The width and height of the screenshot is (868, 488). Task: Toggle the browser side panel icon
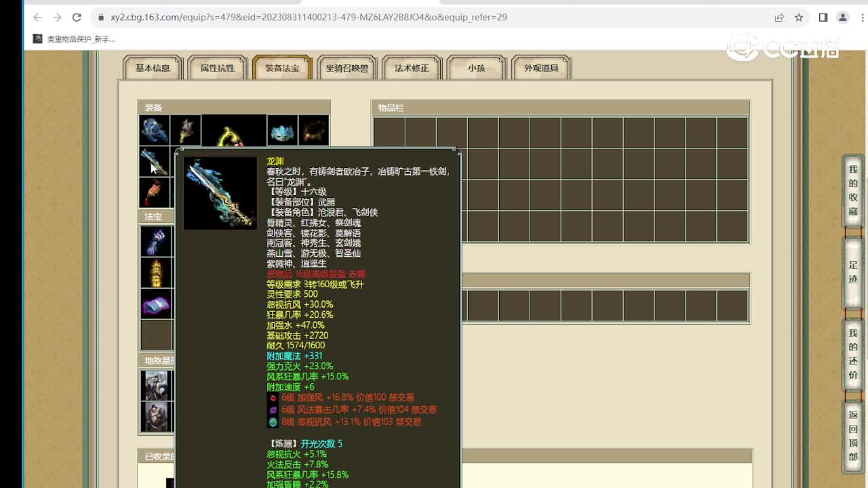pyautogui.click(x=823, y=18)
